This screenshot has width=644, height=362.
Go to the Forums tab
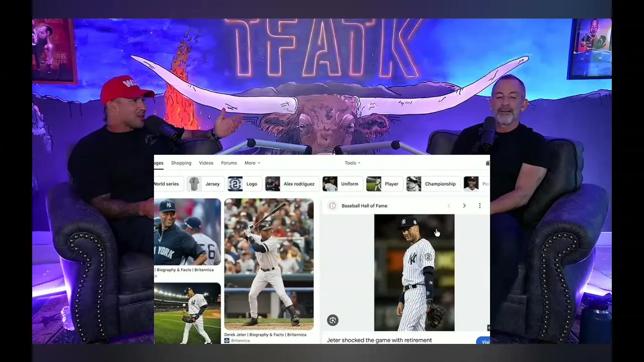coord(229,163)
